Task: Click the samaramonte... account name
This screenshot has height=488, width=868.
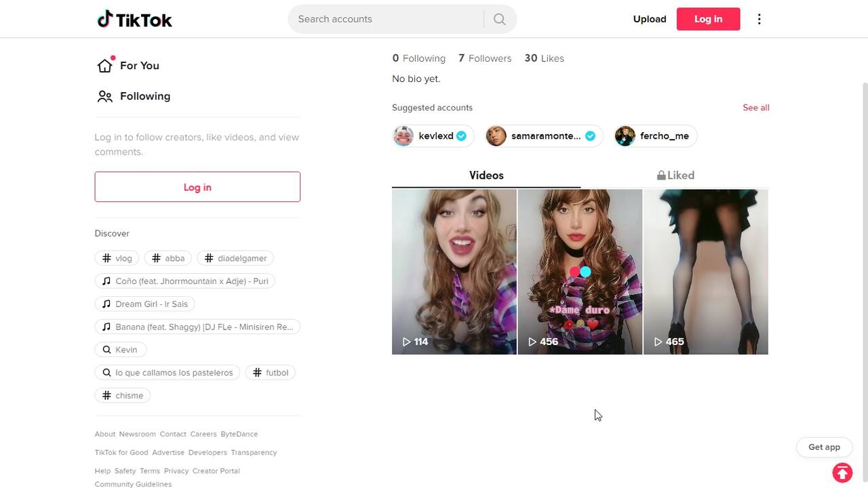Action: 546,136
